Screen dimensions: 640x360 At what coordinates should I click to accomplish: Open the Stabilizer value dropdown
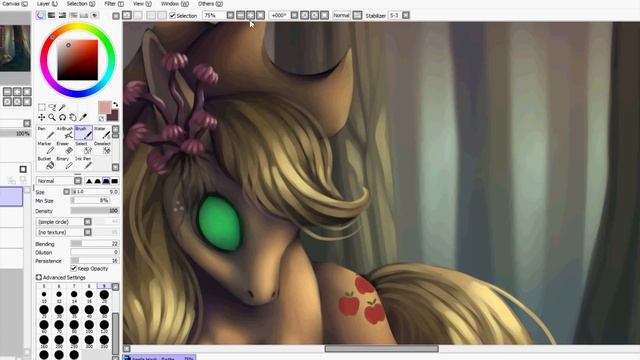click(406, 15)
